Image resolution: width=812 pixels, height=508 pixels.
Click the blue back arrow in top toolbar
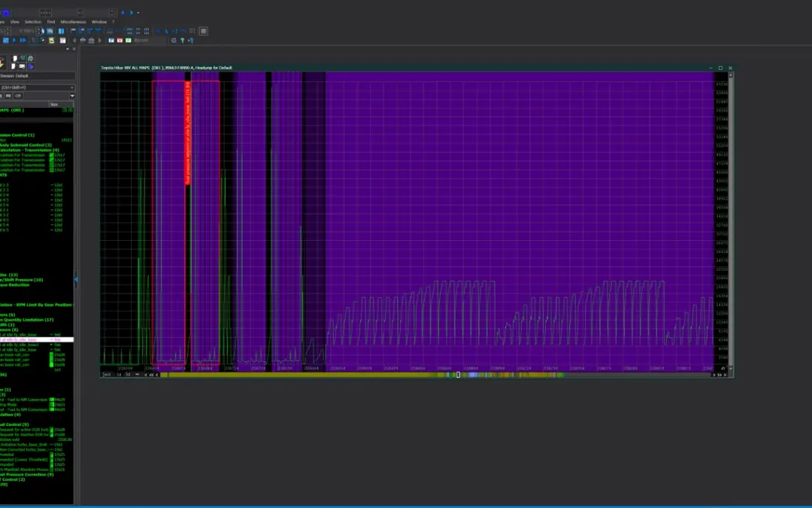click(123, 13)
